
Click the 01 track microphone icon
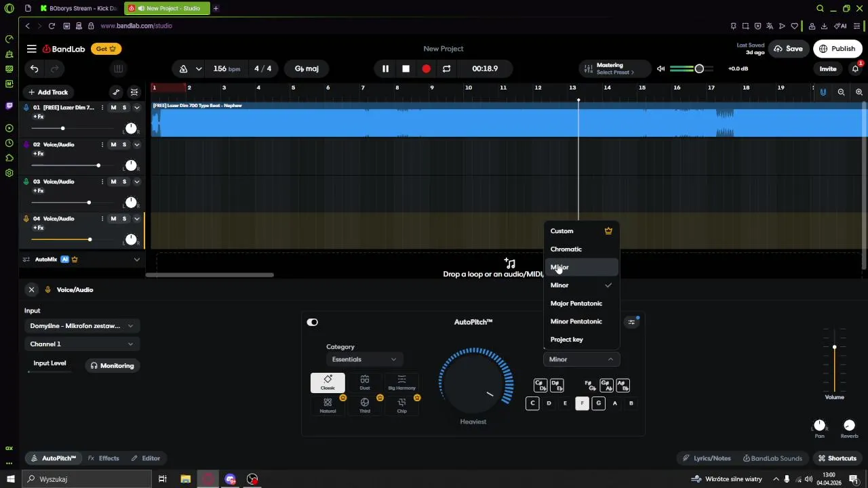pos(26,107)
